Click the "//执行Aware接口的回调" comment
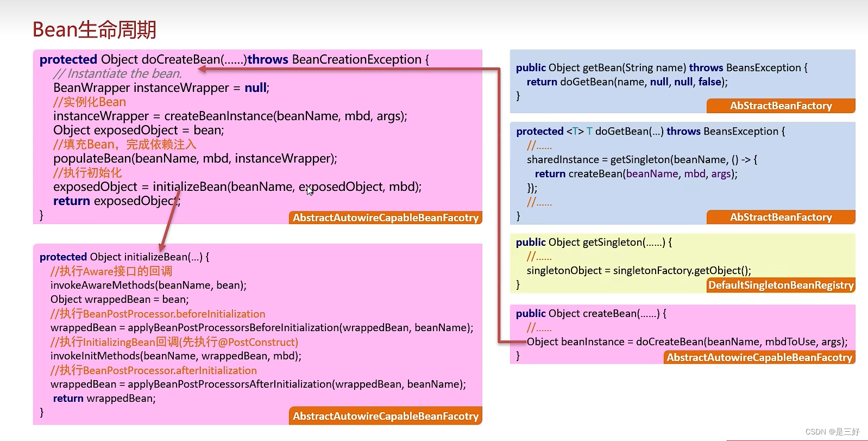 (111, 271)
